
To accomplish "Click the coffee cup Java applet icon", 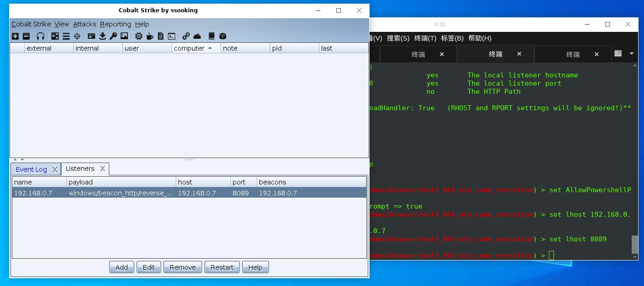I will 150,36.
